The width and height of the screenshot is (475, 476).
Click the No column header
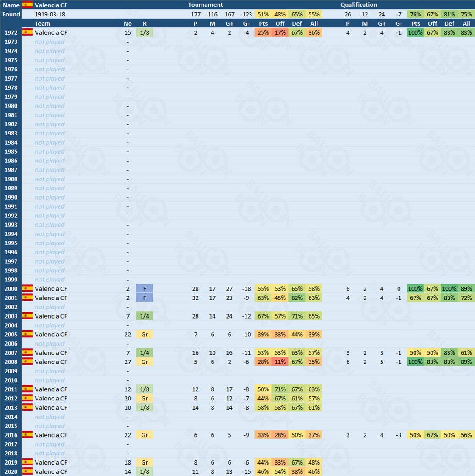(127, 23)
